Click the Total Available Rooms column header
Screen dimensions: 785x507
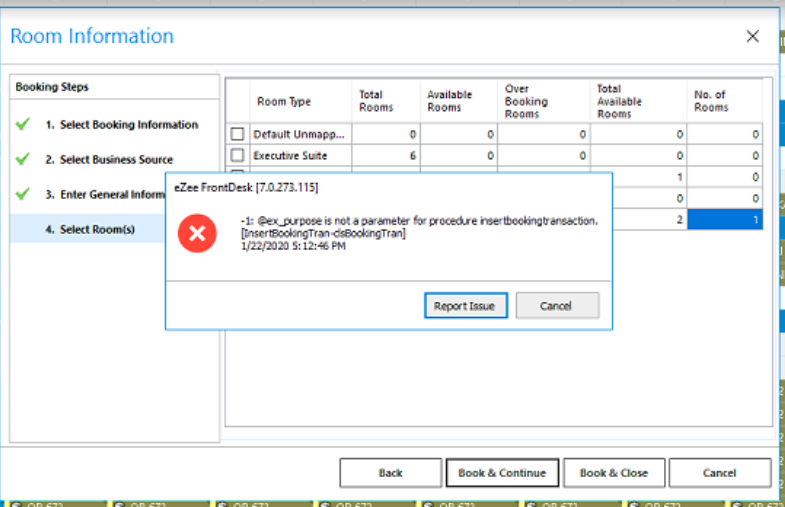click(638, 101)
